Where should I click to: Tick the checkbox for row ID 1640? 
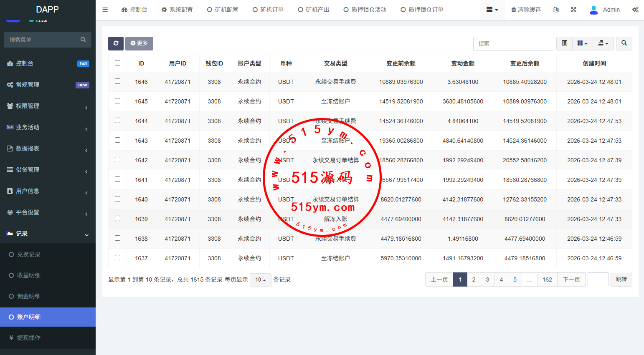(x=117, y=199)
